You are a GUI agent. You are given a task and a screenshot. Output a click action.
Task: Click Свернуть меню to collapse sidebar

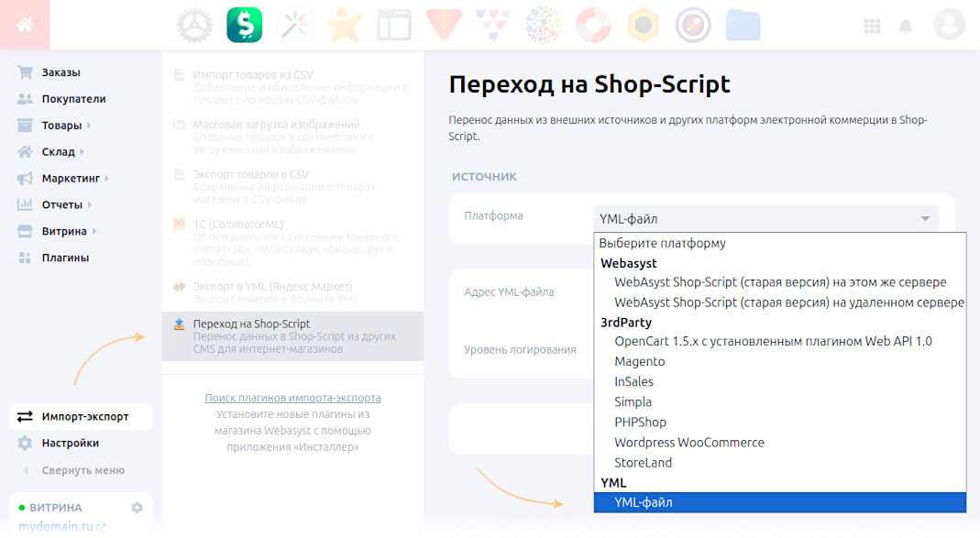coord(83,470)
